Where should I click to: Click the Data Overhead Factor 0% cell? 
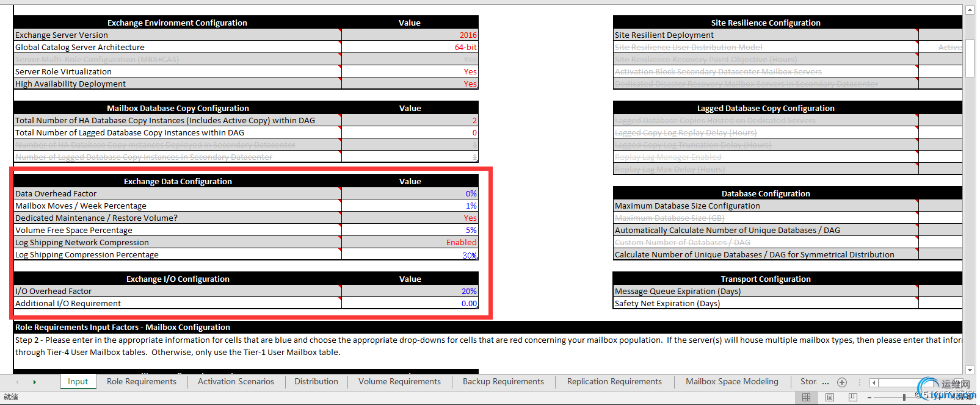[410, 193]
